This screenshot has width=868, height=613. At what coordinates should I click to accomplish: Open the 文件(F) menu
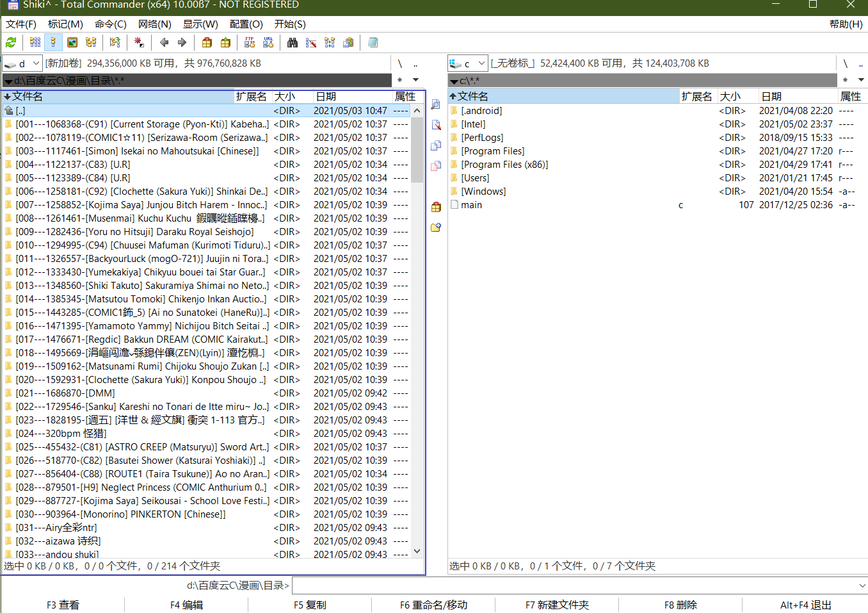[21, 24]
